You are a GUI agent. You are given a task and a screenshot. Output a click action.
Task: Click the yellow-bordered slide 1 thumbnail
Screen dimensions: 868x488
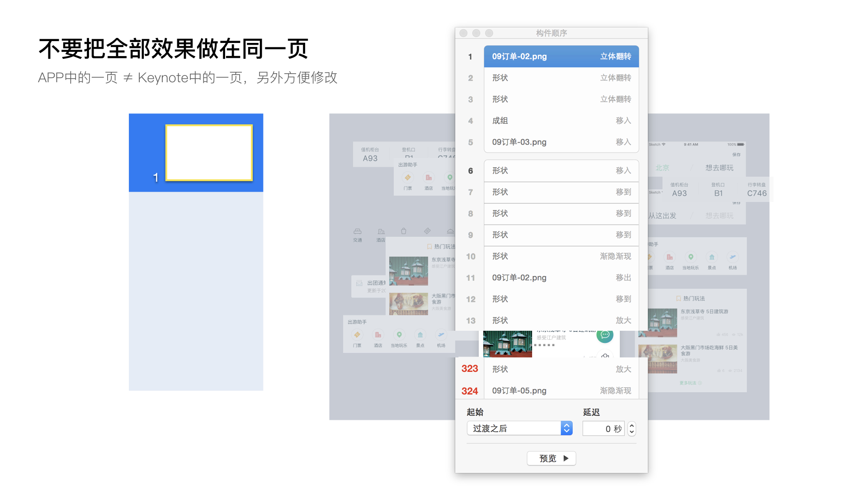tap(209, 153)
